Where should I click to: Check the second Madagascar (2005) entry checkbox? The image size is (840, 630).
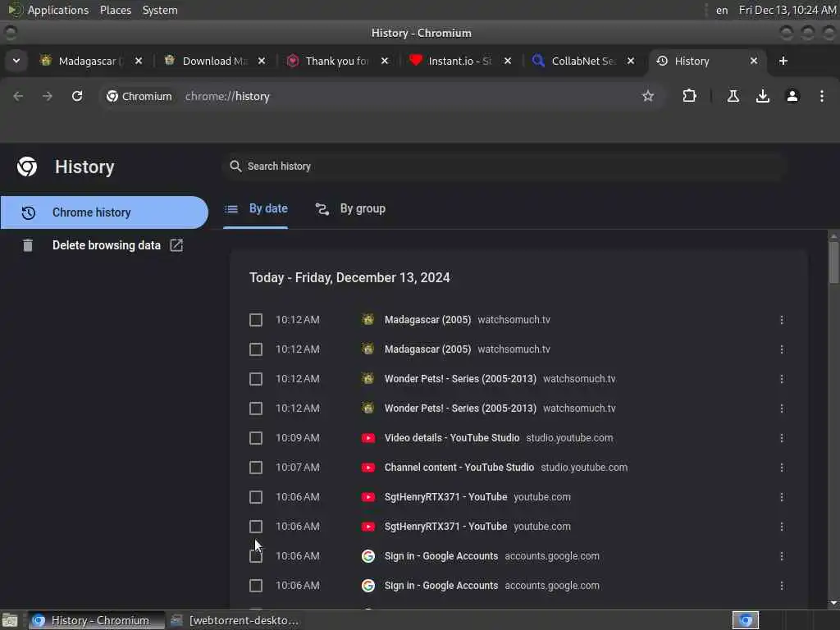pos(256,349)
